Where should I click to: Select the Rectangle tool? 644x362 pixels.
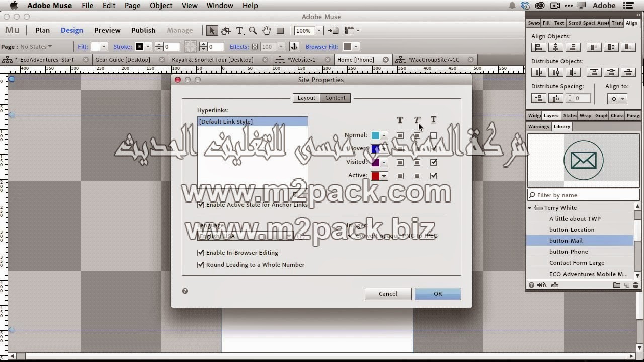(x=280, y=31)
